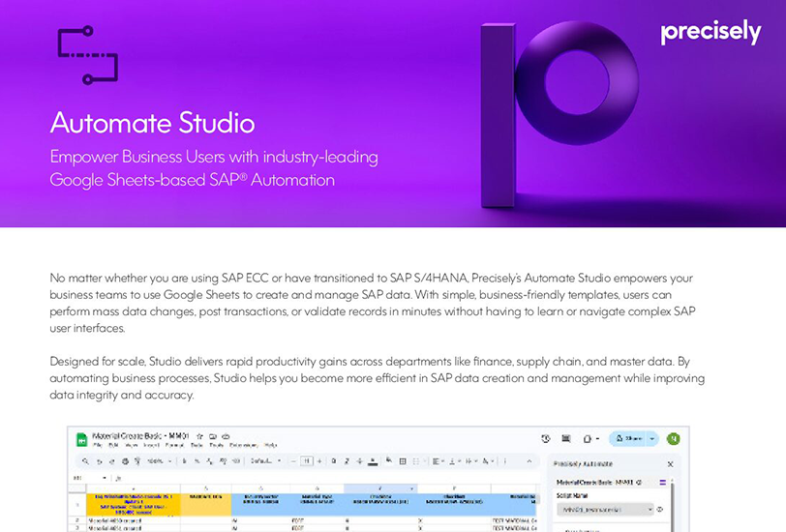Image resolution: width=786 pixels, height=532 pixels.
Task: Open the Edit menu in Sheets
Action: pyautogui.click(x=113, y=445)
